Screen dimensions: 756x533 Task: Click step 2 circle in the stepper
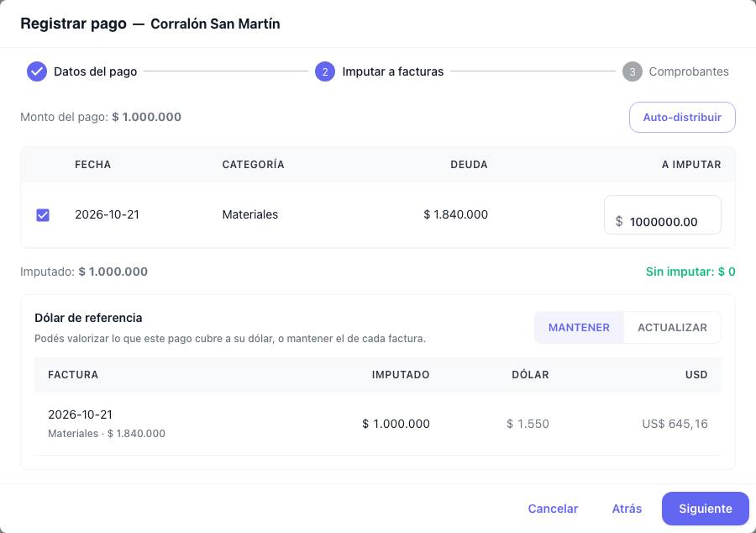tap(325, 71)
